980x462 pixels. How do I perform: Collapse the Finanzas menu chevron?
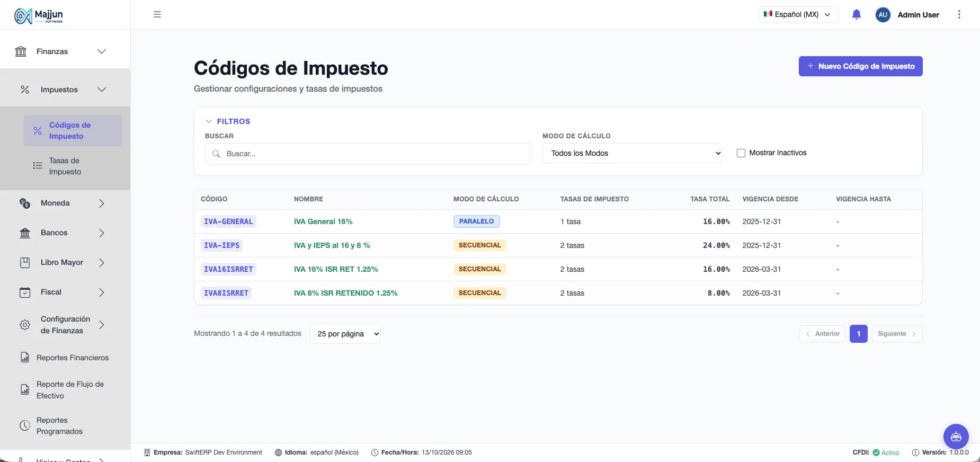102,51
